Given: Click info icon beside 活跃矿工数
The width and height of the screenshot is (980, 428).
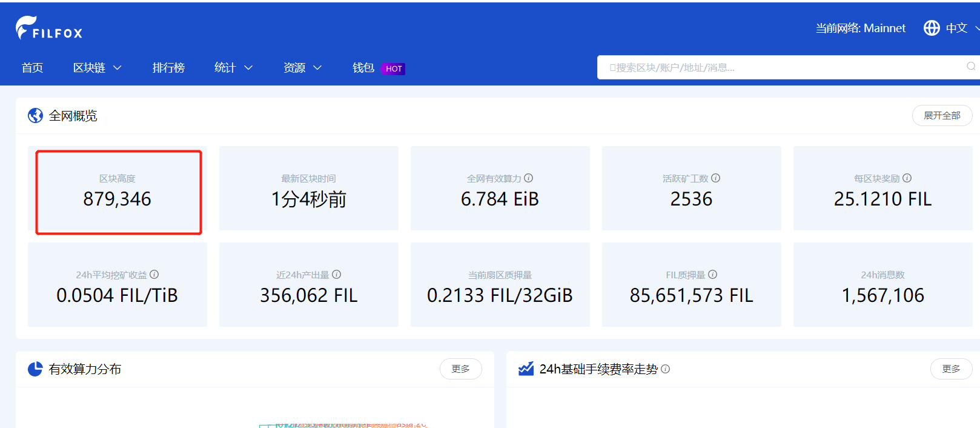Looking at the screenshot, I should click(x=716, y=178).
